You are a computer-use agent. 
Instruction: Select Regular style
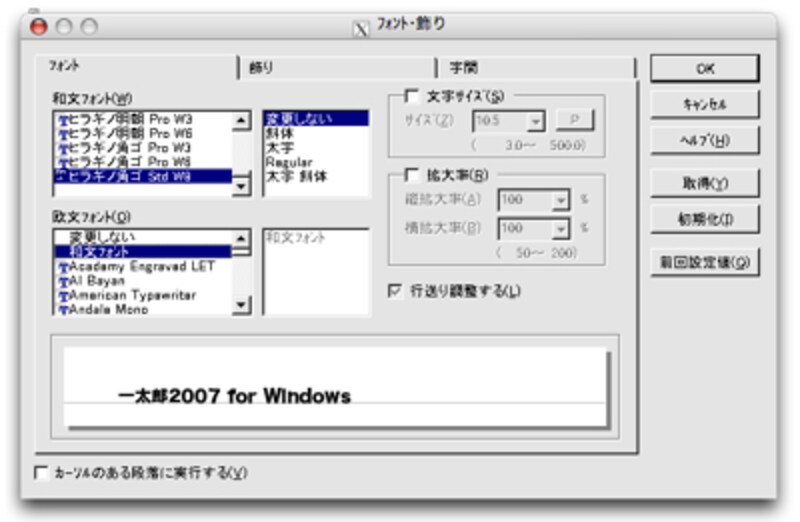316,162
